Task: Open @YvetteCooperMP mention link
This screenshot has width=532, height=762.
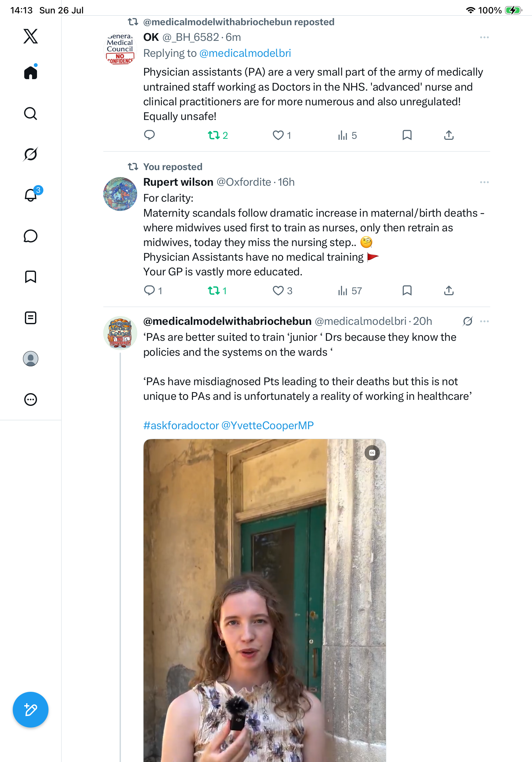Action: (267, 425)
